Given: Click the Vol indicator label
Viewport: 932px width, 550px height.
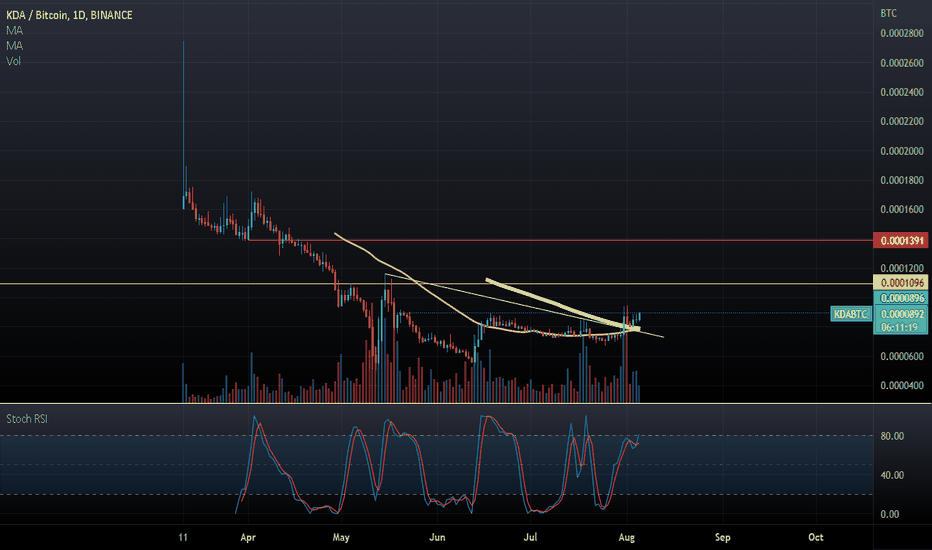Looking at the screenshot, I should [x=13, y=61].
